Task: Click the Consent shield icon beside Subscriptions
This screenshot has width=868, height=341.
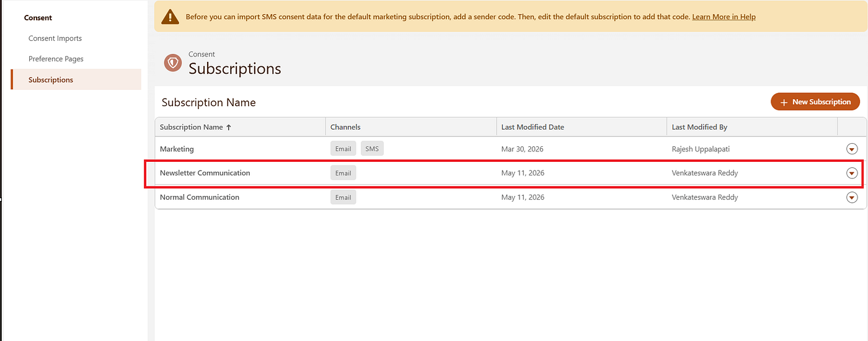Action: point(172,63)
